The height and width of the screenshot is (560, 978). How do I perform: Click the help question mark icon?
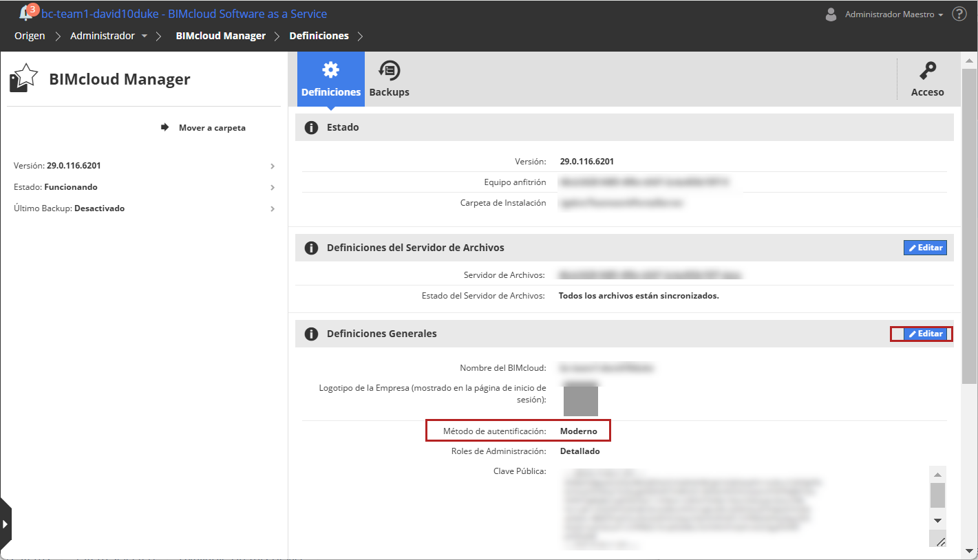959,14
